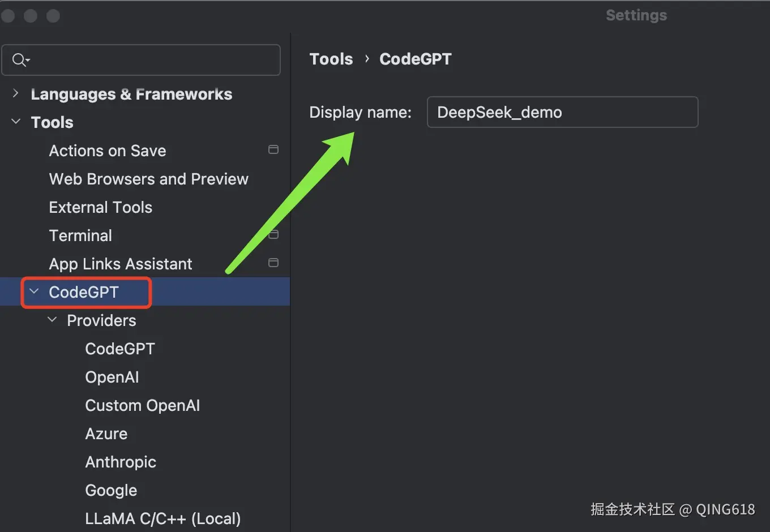Open the Actions on Save settings
This screenshot has width=770, height=532.
pos(108,151)
